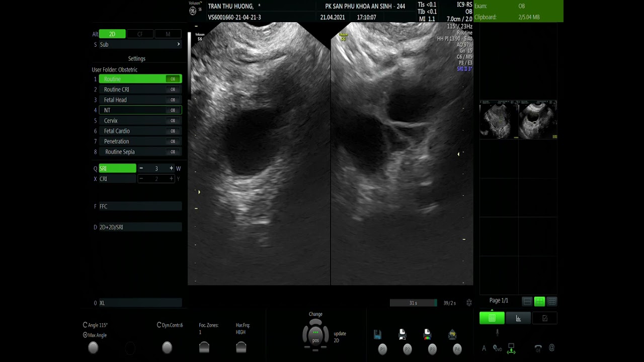
Task: Select the Routine CRI preset
Action: (x=140, y=89)
